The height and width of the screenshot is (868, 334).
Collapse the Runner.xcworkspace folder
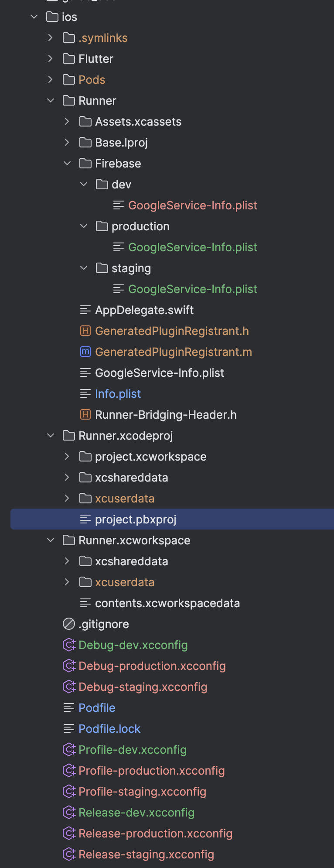[51, 540]
